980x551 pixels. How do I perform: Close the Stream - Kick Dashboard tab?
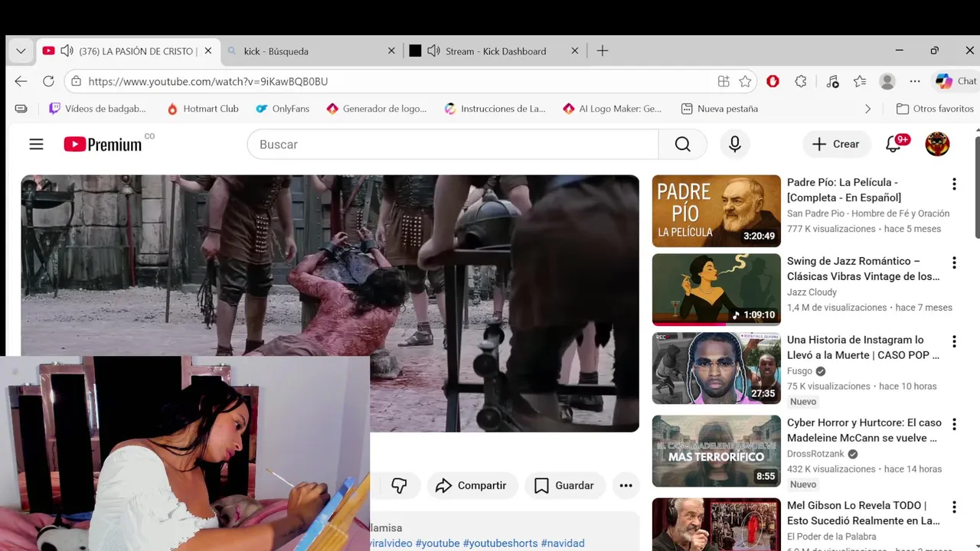[x=575, y=51]
